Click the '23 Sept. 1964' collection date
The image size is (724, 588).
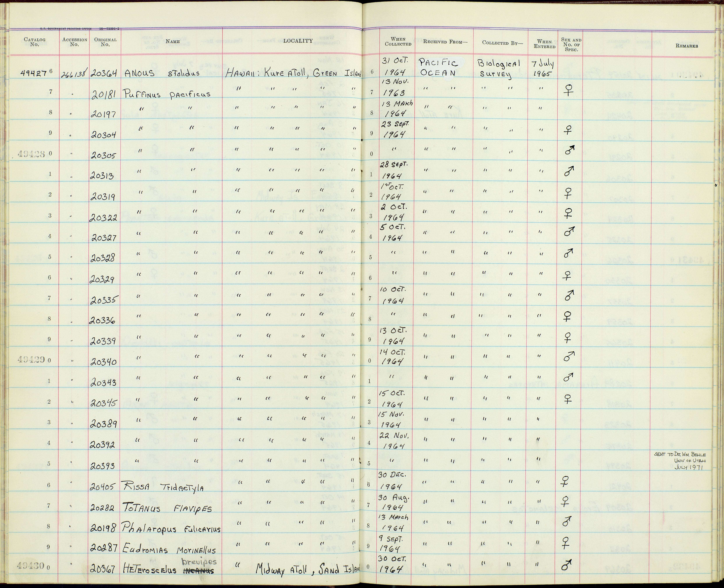tap(395, 129)
